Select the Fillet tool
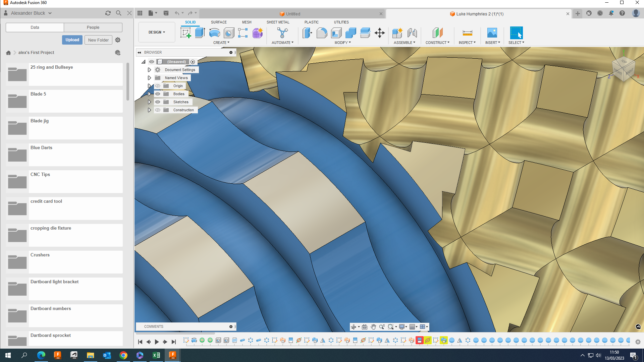644x362 pixels. click(x=322, y=33)
